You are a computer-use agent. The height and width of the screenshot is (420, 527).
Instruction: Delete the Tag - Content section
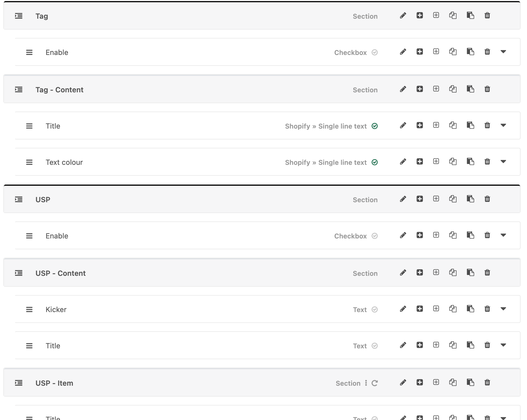pos(487,89)
